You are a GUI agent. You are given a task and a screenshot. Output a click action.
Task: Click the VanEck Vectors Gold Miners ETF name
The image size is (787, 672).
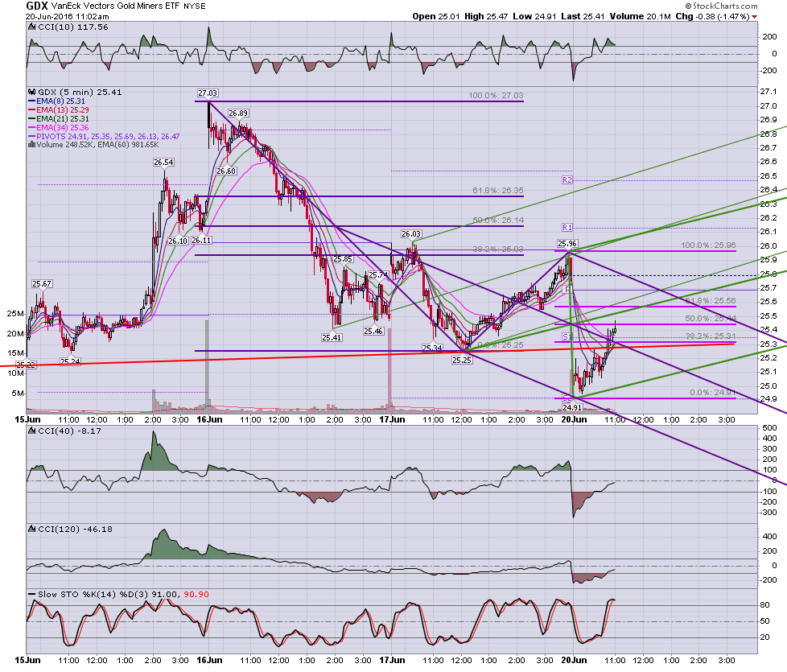click(x=115, y=6)
